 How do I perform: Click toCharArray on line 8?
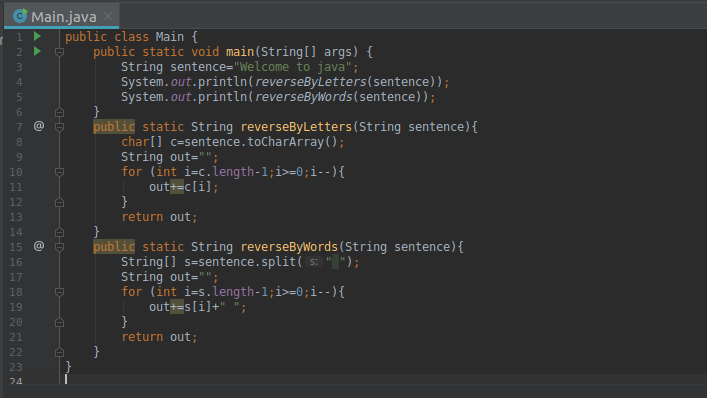286,142
